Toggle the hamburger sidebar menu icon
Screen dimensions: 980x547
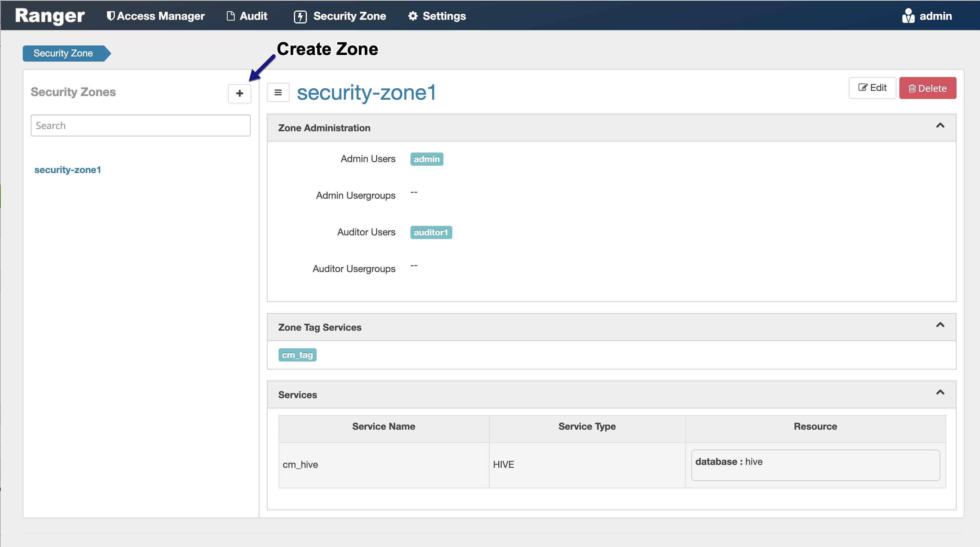click(x=278, y=92)
